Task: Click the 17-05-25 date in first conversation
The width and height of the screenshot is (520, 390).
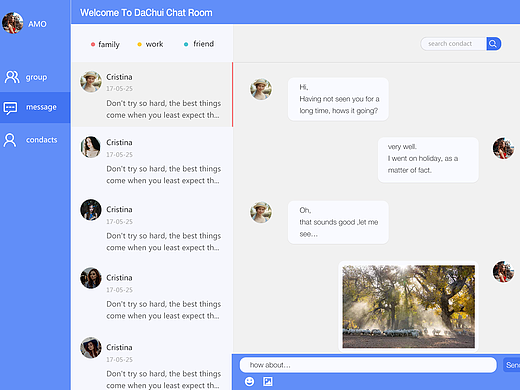Action: pyautogui.click(x=119, y=89)
